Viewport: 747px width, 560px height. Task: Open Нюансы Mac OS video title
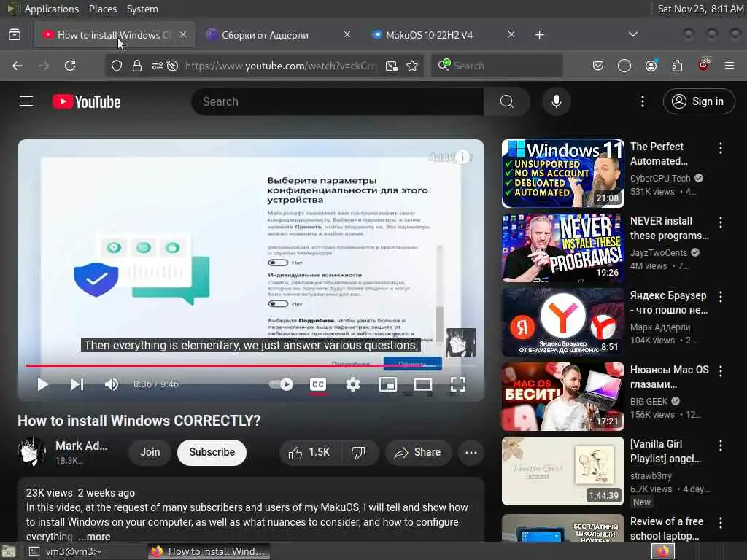tap(669, 377)
